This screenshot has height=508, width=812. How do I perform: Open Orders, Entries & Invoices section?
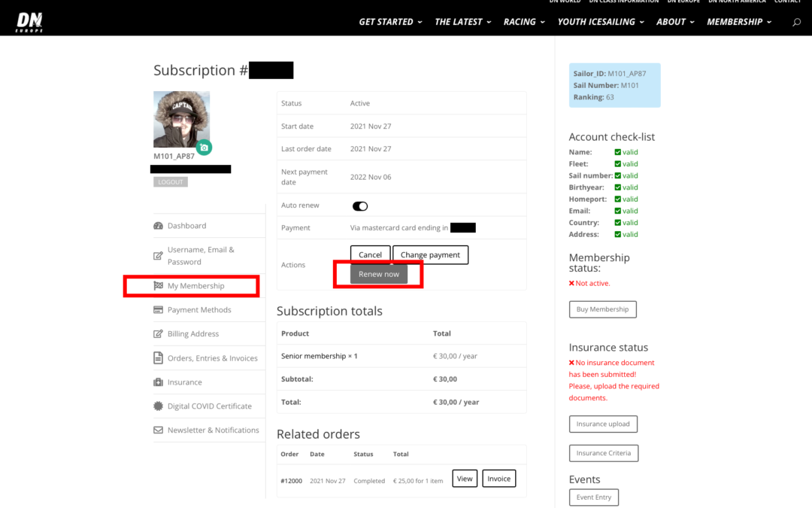(x=212, y=358)
